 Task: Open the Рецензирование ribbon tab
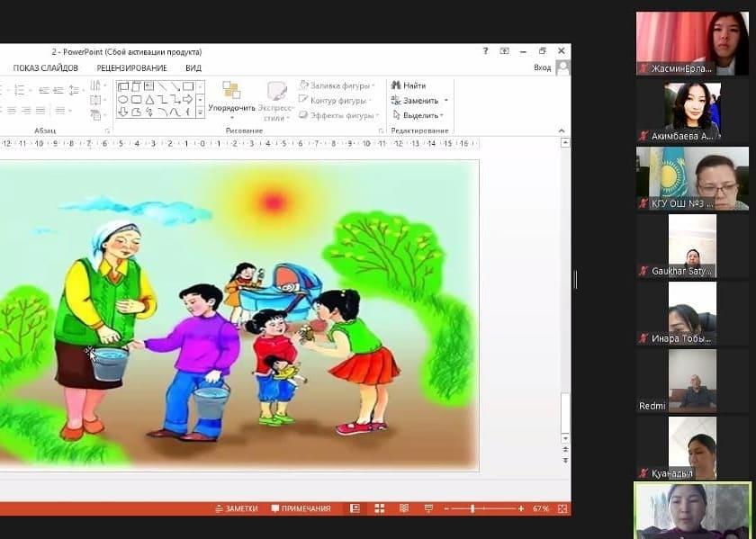coord(131,68)
